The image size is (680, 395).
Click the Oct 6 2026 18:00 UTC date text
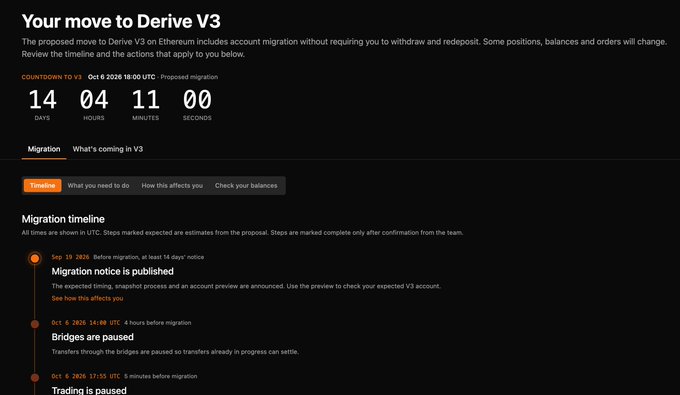(x=121, y=77)
